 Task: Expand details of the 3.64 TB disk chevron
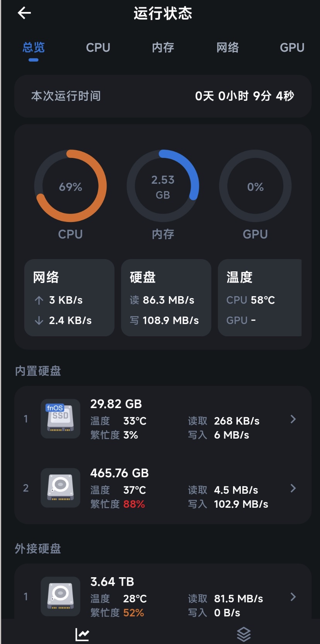293,597
